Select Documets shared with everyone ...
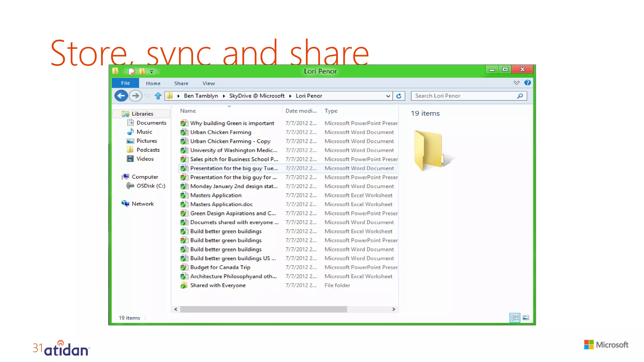 point(234,222)
